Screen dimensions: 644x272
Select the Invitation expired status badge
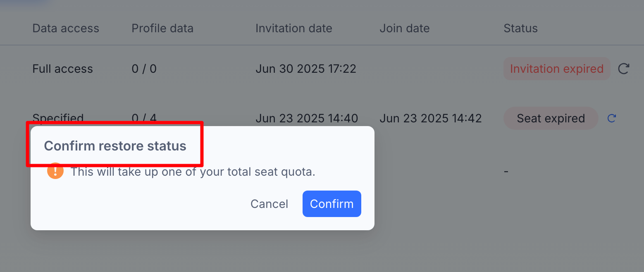(557, 69)
